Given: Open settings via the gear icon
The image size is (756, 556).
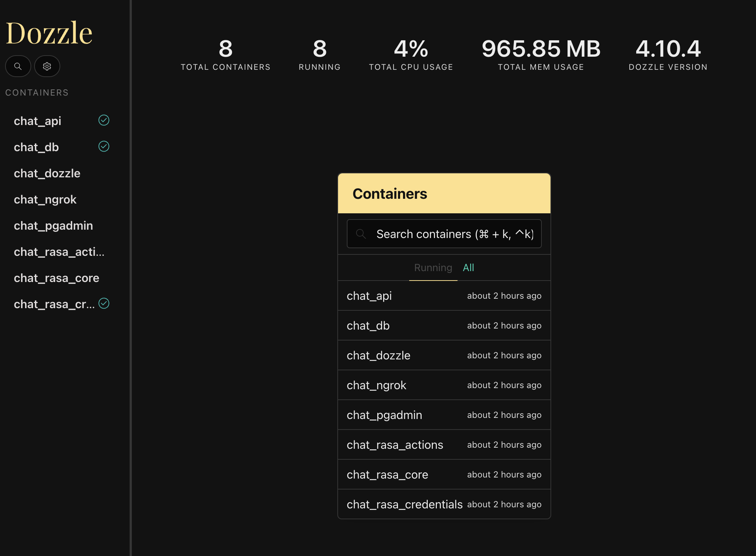Looking at the screenshot, I should [47, 66].
